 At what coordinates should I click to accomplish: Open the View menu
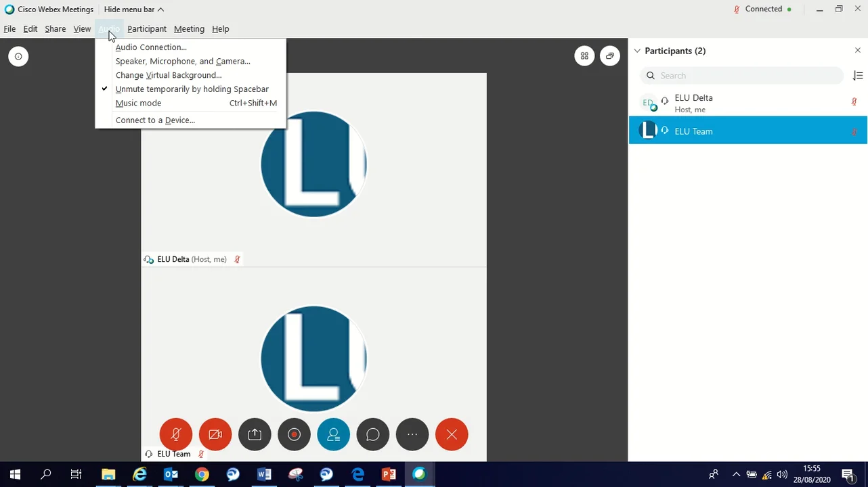(x=82, y=29)
